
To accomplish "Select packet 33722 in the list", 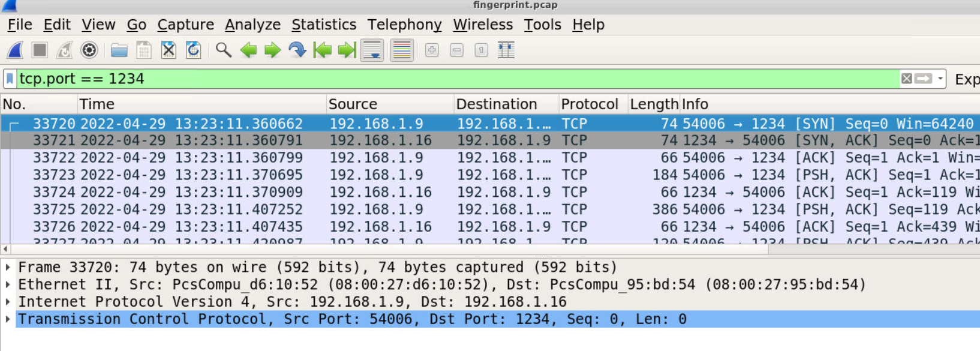I will pos(490,158).
